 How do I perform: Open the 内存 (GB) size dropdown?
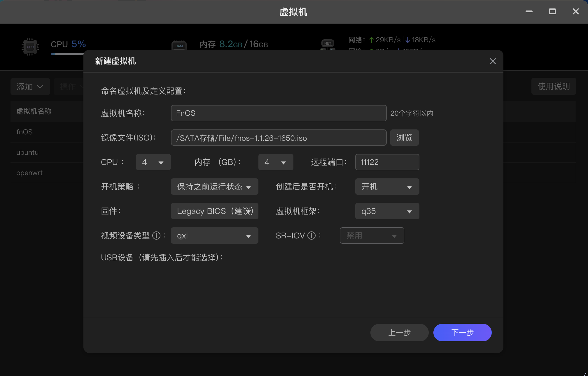click(276, 162)
